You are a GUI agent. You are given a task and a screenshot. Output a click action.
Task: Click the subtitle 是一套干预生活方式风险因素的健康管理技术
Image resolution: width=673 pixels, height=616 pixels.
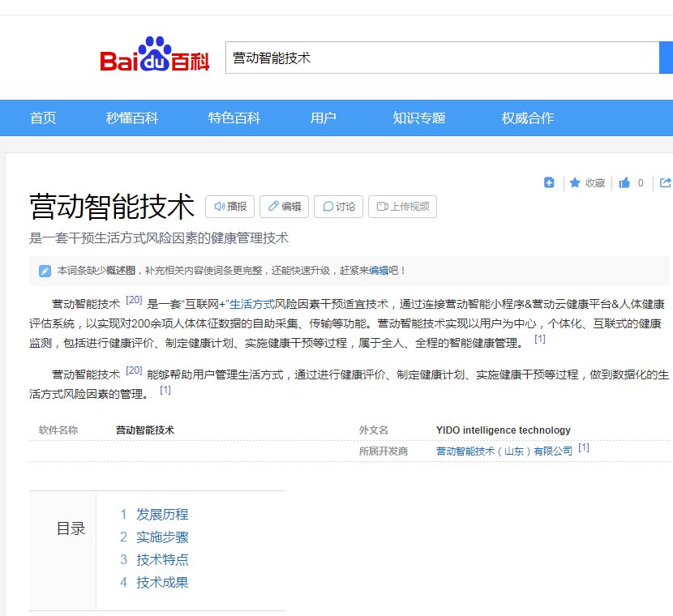click(159, 238)
